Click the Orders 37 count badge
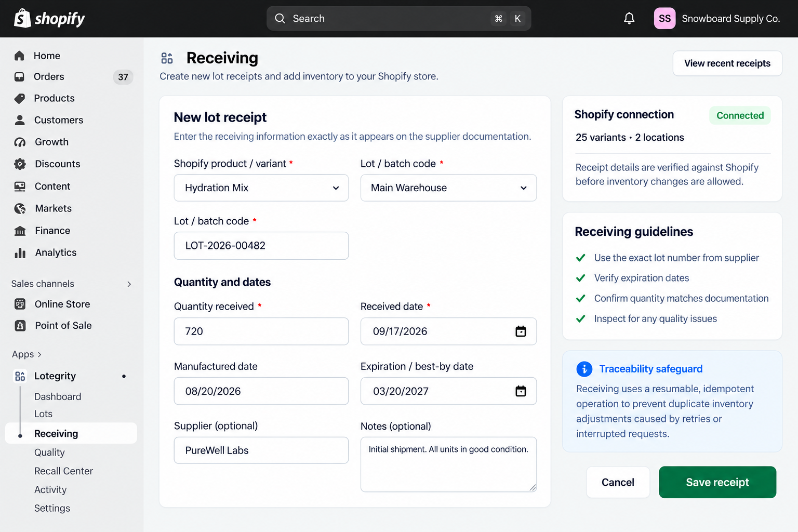This screenshot has width=798, height=532. point(123,77)
